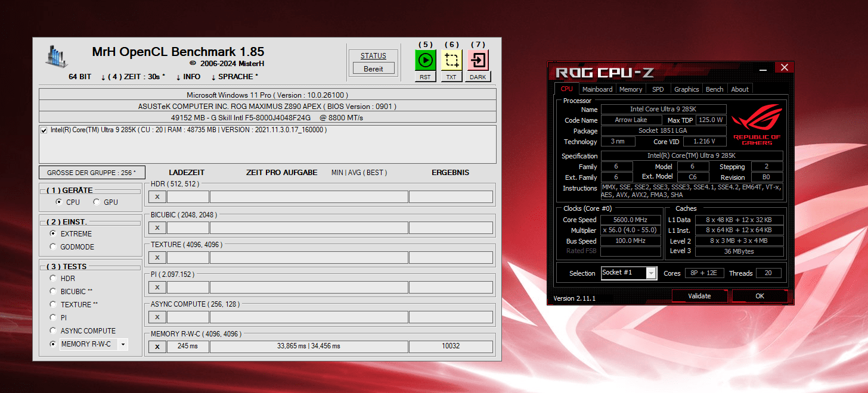Click the yellow screenshot selection icon
Viewport: 868px width, 393px height.
click(x=452, y=60)
